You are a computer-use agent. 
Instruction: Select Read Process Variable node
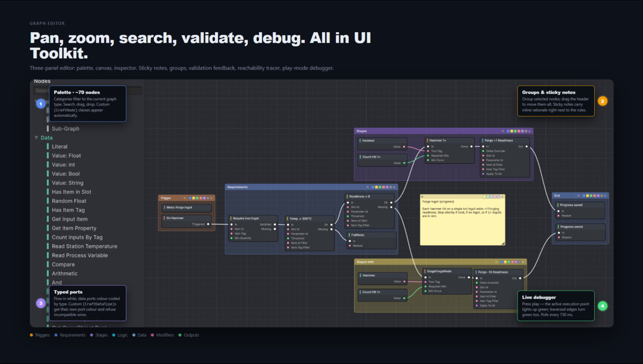[80, 256]
